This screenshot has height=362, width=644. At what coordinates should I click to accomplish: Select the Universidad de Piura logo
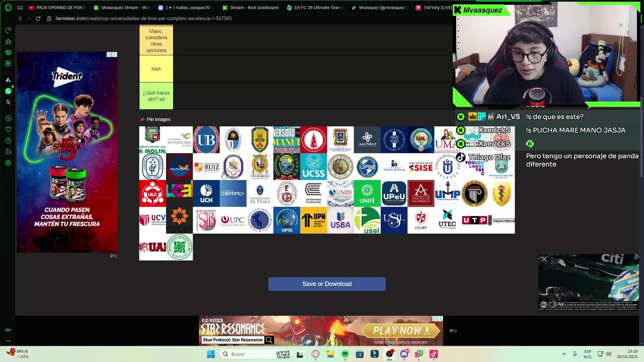click(260, 194)
